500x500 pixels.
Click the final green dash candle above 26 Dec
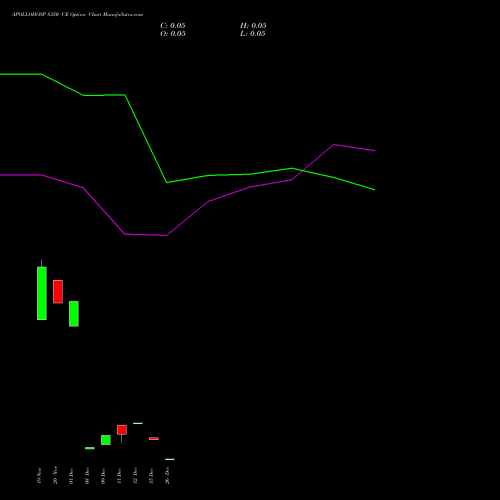click(x=170, y=459)
